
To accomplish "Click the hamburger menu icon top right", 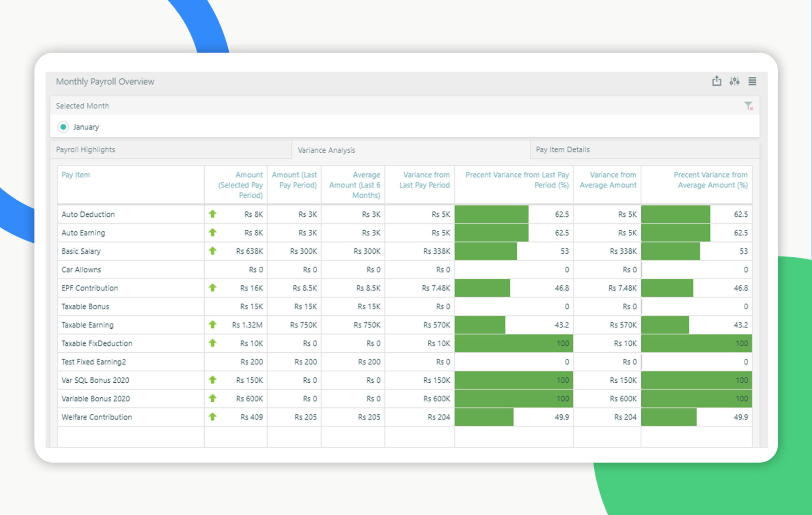I will click(x=752, y=81).
